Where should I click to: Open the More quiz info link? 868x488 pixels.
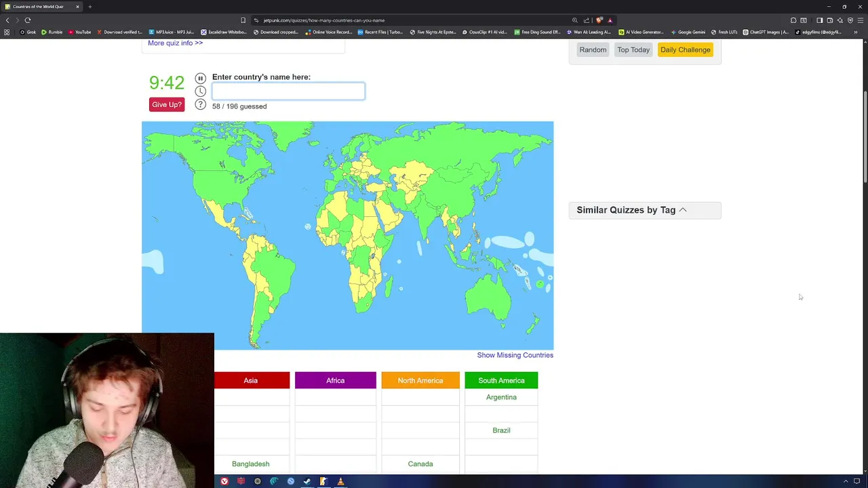pyautogui.click(x=175, y=43)
